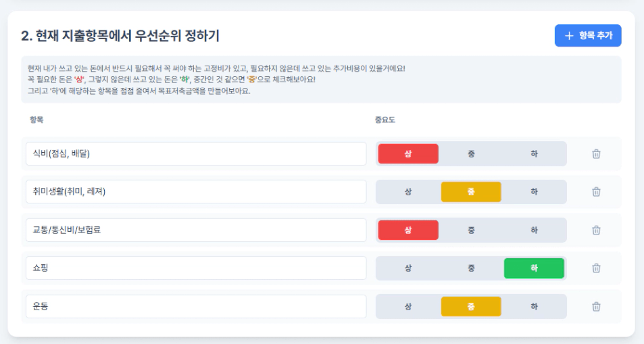
Task: Set 식비 importance to 중
Action: click(x=471, y=153)
